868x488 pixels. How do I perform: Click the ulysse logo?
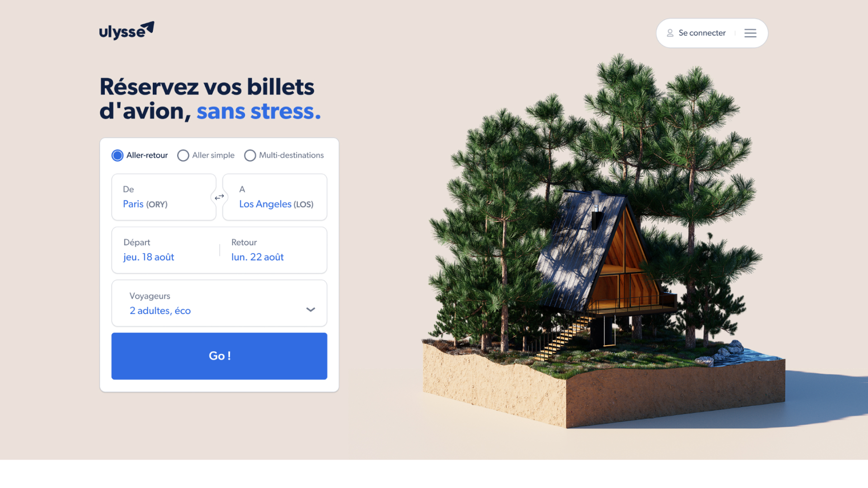click(127, 30)
